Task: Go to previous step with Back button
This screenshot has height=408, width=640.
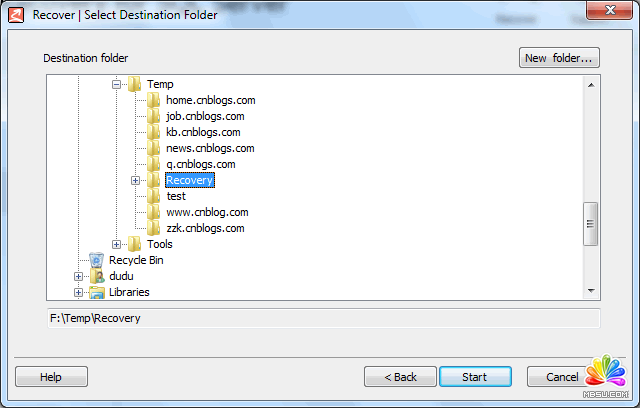Action: 399,377
